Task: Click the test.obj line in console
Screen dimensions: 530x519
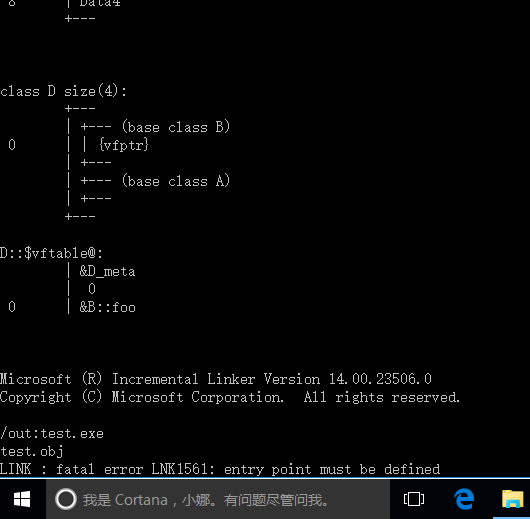Action: click(x=32, y=451)
